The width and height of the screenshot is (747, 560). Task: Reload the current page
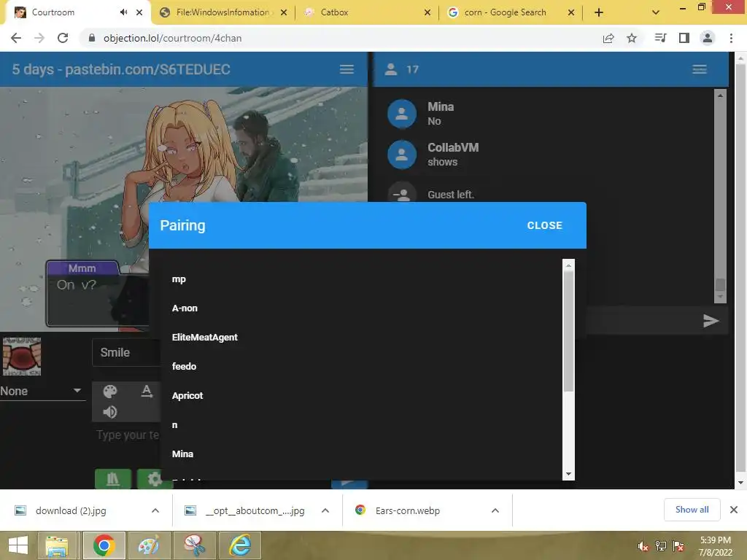[63, 38]
